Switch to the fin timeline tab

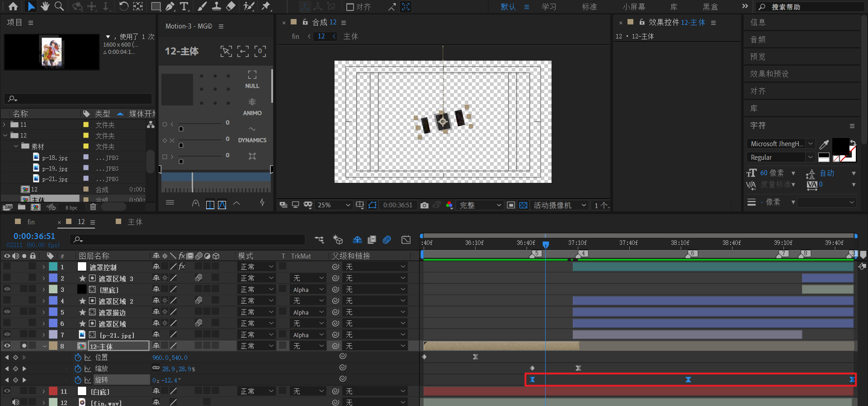tap(31, 222)
